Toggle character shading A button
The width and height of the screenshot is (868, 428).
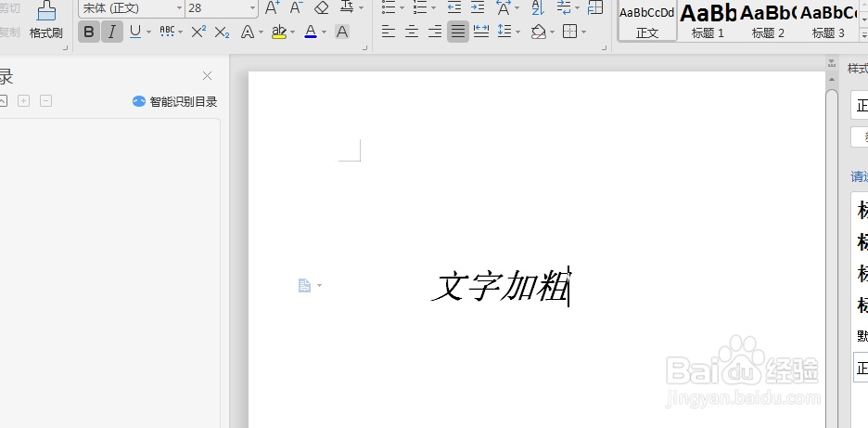click(x=342, y=32)
